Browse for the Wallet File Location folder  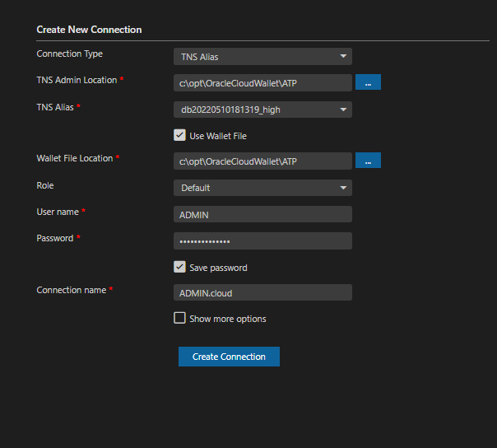tap(368, 161)
